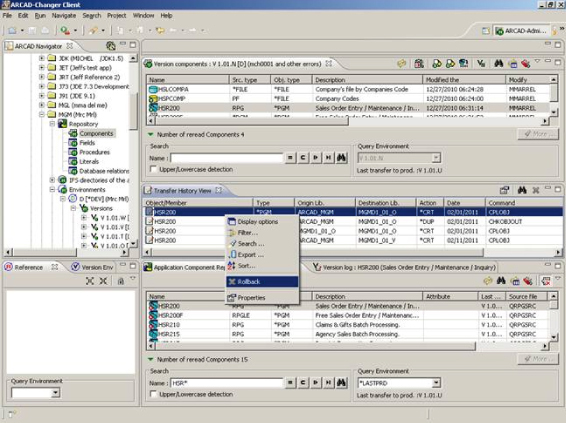Screen dimensions: 566x423
Task: Click the collapse-all icon in Reference panel
Action: tap(103, 281)
